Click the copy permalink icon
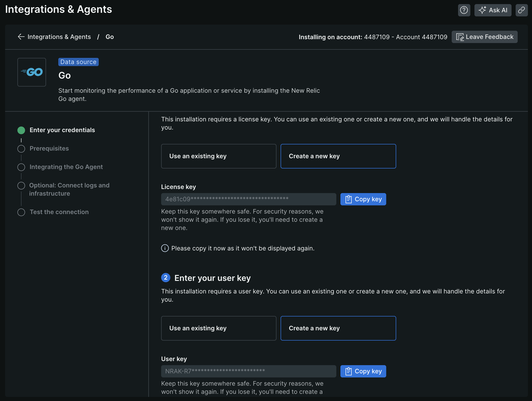The height and width of the screenshot is (401, 532). pyautogui.click(x=521, y=10)
